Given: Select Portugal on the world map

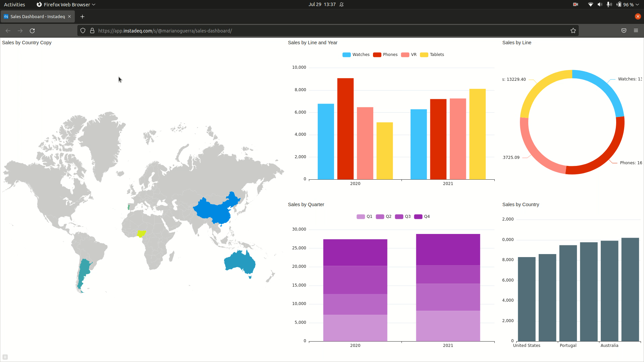Looking at the screenshot, I should pos(128,207).
